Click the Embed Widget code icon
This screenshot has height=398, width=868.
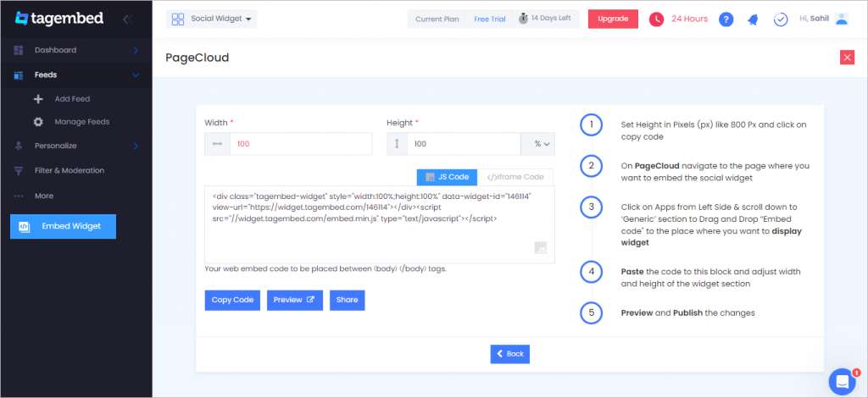click(x=24, y=226)
